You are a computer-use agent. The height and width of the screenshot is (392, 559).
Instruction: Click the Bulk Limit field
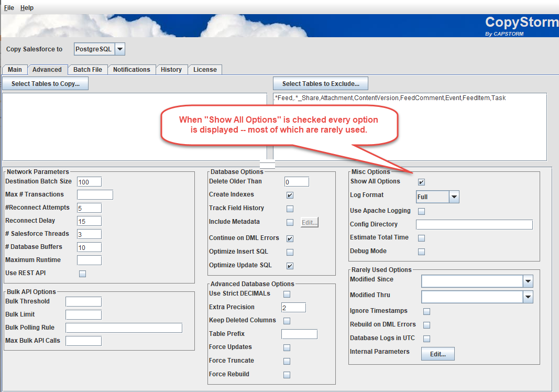click(83, 314)
